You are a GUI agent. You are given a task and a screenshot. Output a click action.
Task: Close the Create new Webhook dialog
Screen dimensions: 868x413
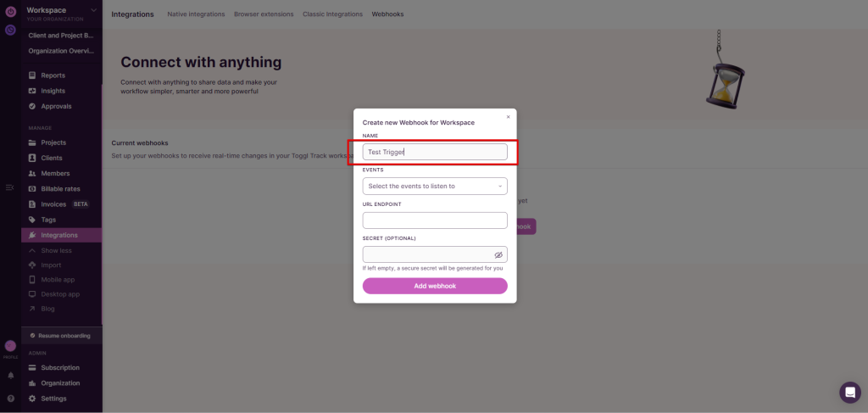[508, 117]
